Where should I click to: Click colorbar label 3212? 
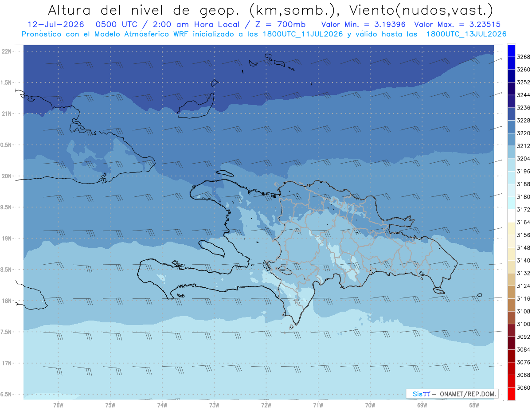pyautogui.click(x=524, y=146)
